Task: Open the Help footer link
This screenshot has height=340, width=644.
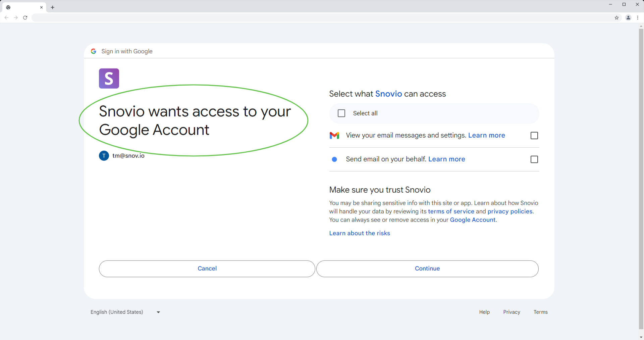Action: click(484, 312)
